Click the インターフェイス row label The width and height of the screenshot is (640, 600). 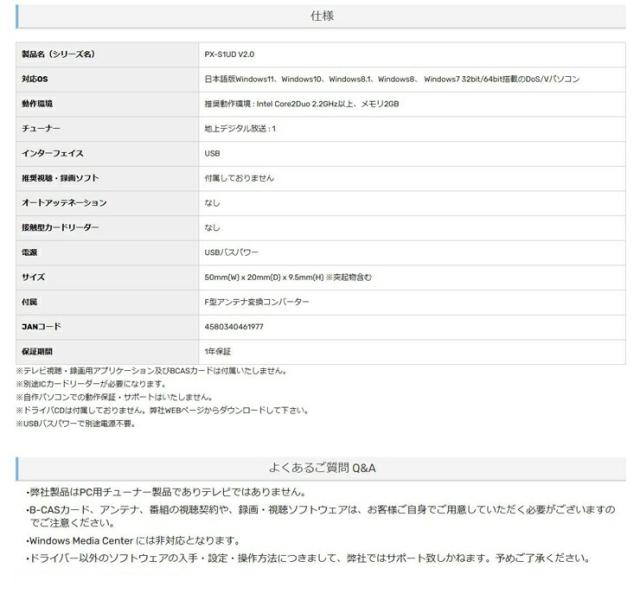(x=52, y=154)
